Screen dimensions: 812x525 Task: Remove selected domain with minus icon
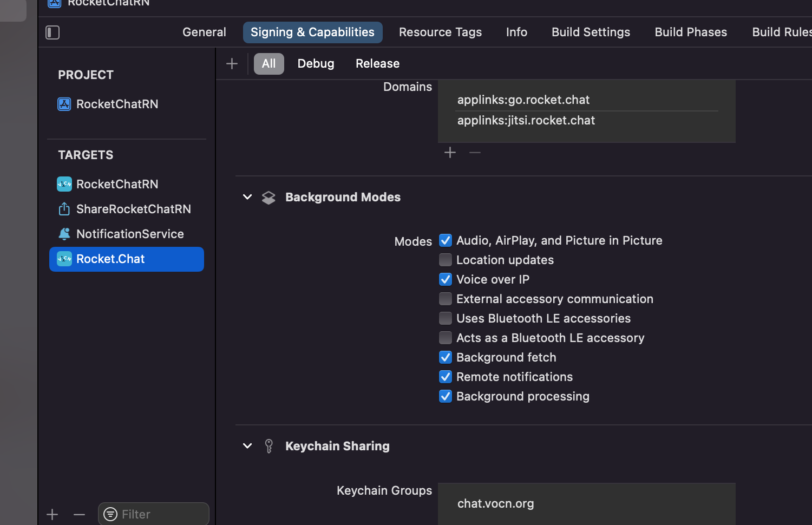point(475,153)
